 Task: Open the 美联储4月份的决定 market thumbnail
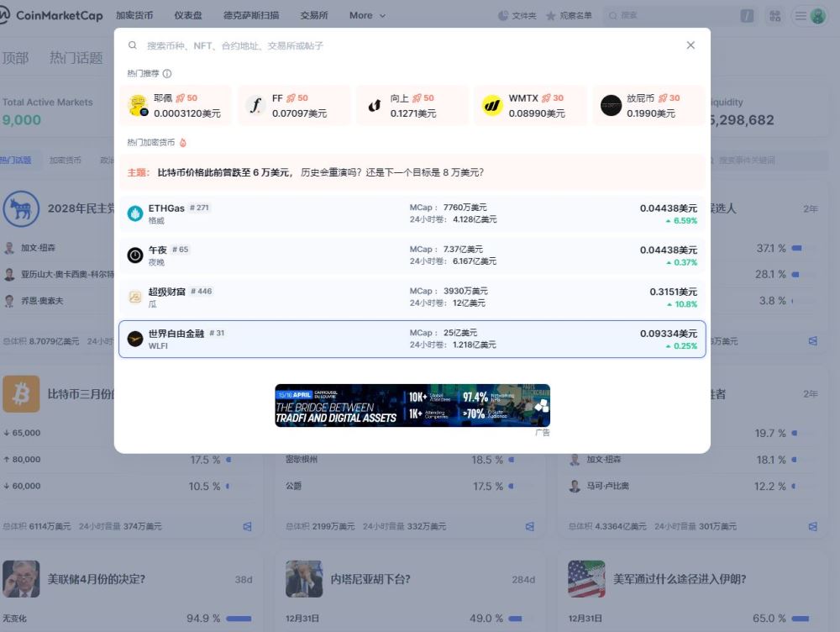pos(21,579)
